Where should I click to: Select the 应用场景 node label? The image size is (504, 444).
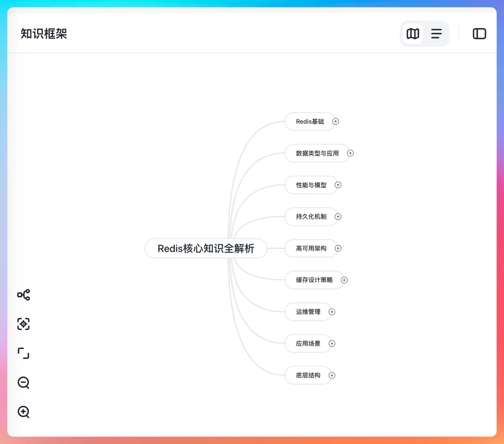tap(308, 343)
